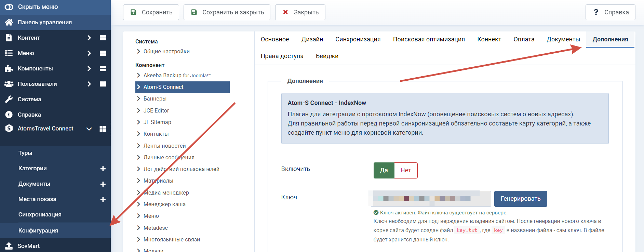Screen dimensions: 644x252
Task: Add a new category with the plus icon
Action: tap(103, 169)
